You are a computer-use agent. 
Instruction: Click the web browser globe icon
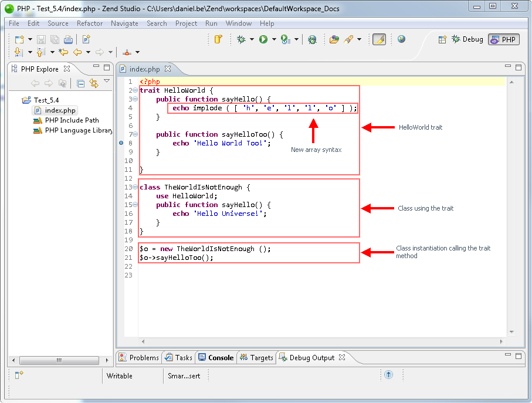pos(401,39)
